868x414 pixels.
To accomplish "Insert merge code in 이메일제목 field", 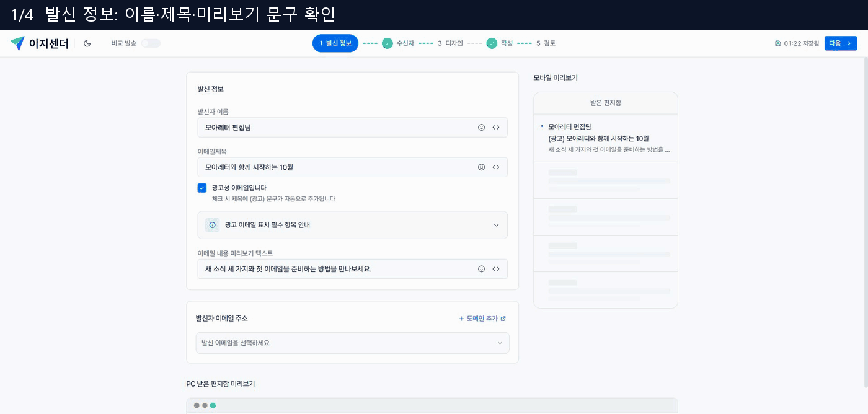I will click(x=496, y=167).
